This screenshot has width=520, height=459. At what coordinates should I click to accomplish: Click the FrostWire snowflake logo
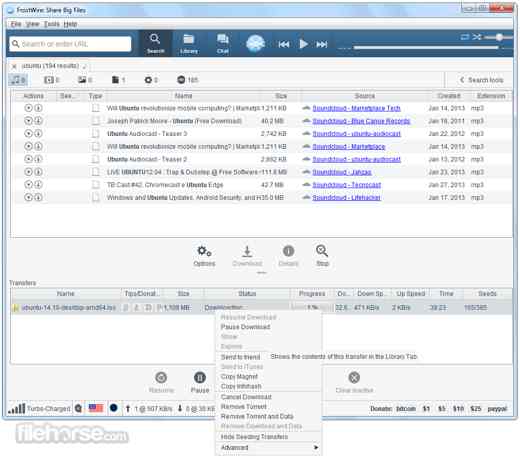pyautogui.click(x=255, y=44)
